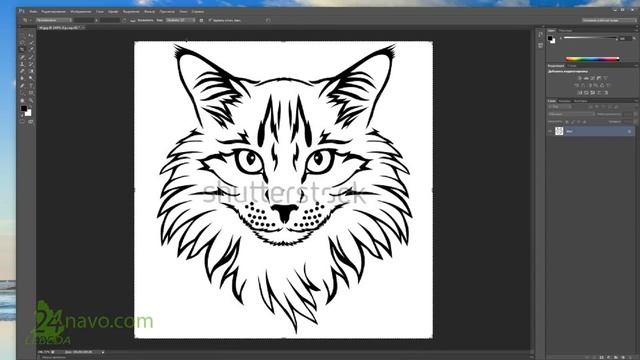Open the status bar info arrow menu
Viewport: 640px width, 360px height.
pyautogui.click(x=102, y=352)
